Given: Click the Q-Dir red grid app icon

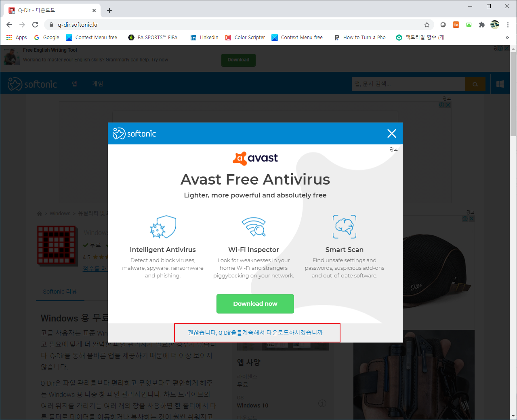Looking at the screenshot, I should [x=57, y=246].
